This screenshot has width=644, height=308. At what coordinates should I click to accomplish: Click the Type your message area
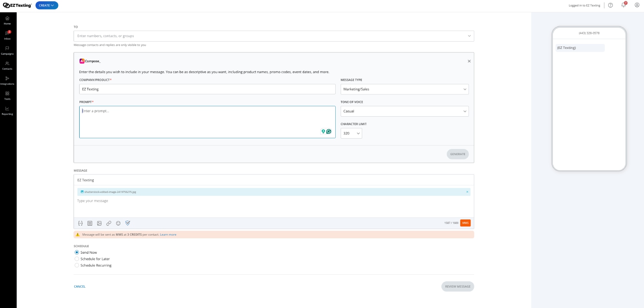(274, 207)
